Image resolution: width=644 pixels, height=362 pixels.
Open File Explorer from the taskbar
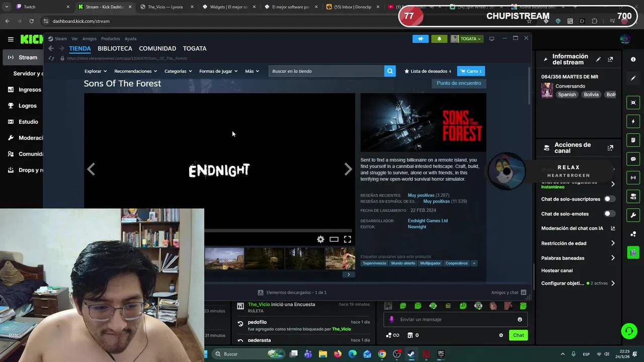(323, 354)
